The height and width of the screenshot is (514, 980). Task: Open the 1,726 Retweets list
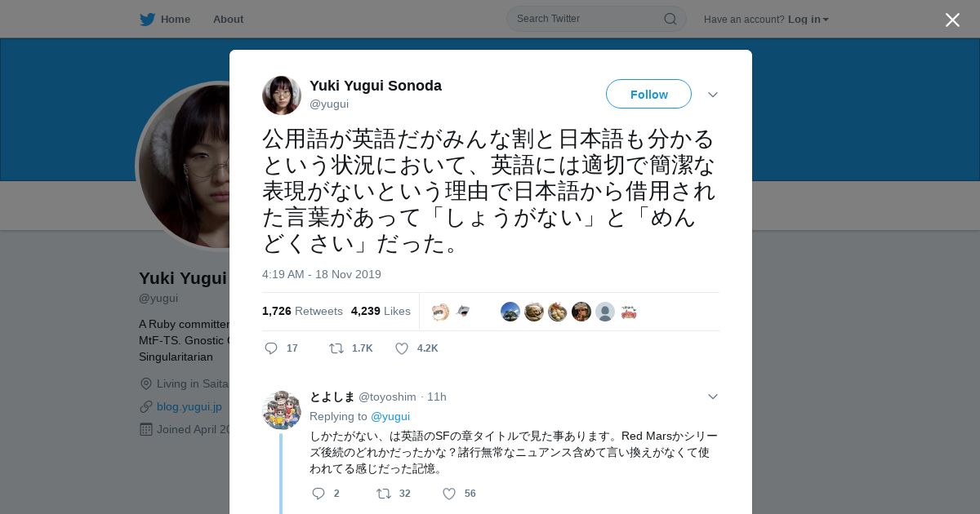(302, 311)
